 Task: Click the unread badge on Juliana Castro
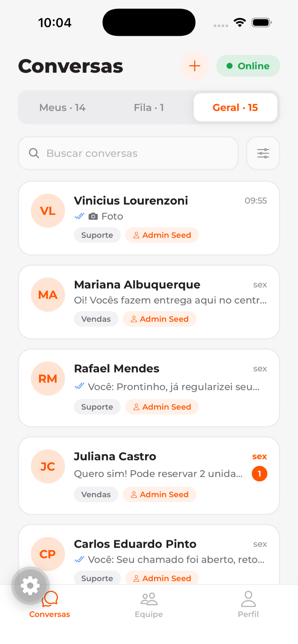coord(259,474)
